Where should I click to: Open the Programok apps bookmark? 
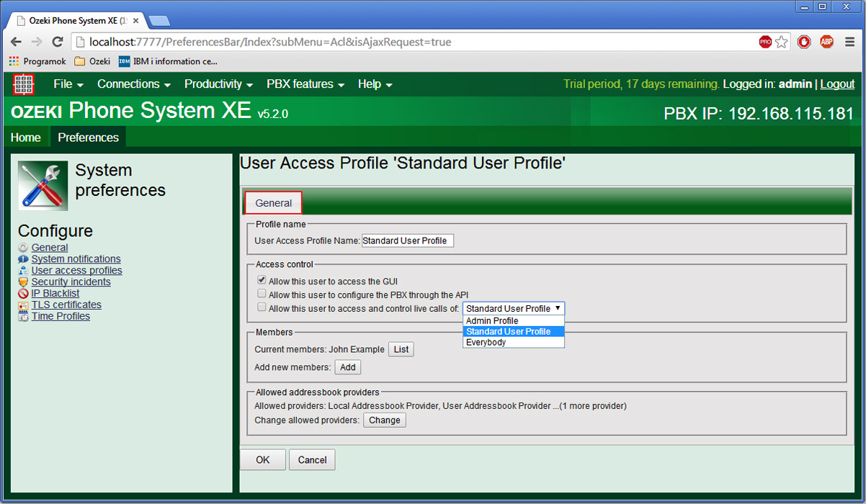(x=37, y=61)
